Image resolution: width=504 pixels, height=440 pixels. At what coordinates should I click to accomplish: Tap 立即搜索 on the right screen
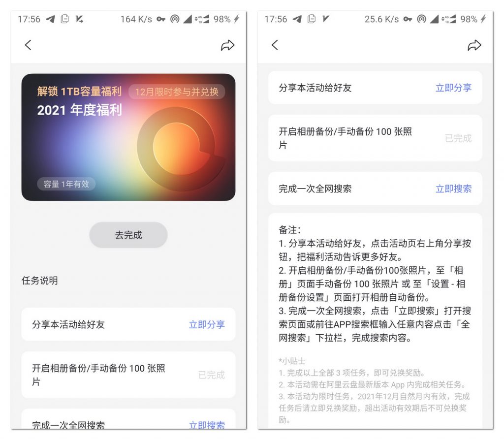tap(453, 189)
